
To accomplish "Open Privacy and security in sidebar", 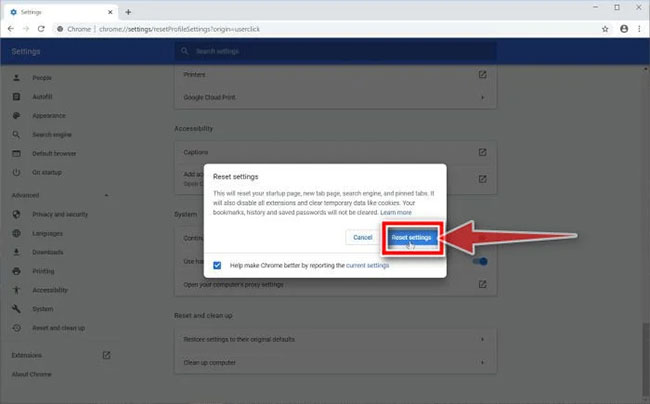I will (60, 214).
